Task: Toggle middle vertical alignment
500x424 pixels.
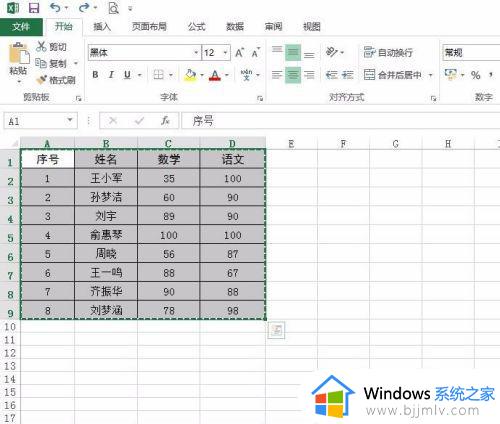Action: pyautogui.click(x=293, y=52)
